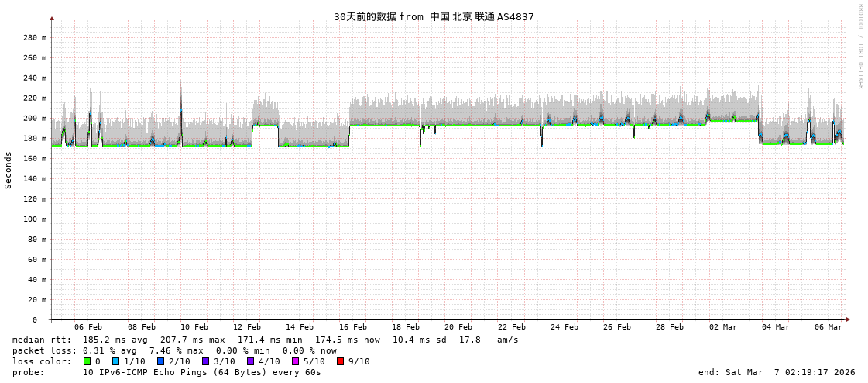868x383 pixels.
Task: Click the 24 Feb date label
Action: click(564, 327)
